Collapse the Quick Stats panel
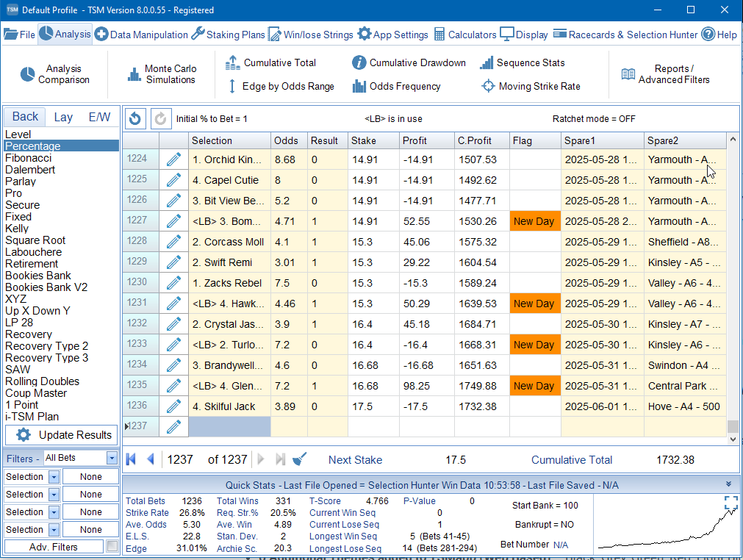The height and width of the screenshot is (560, 743). click(728, 484)
